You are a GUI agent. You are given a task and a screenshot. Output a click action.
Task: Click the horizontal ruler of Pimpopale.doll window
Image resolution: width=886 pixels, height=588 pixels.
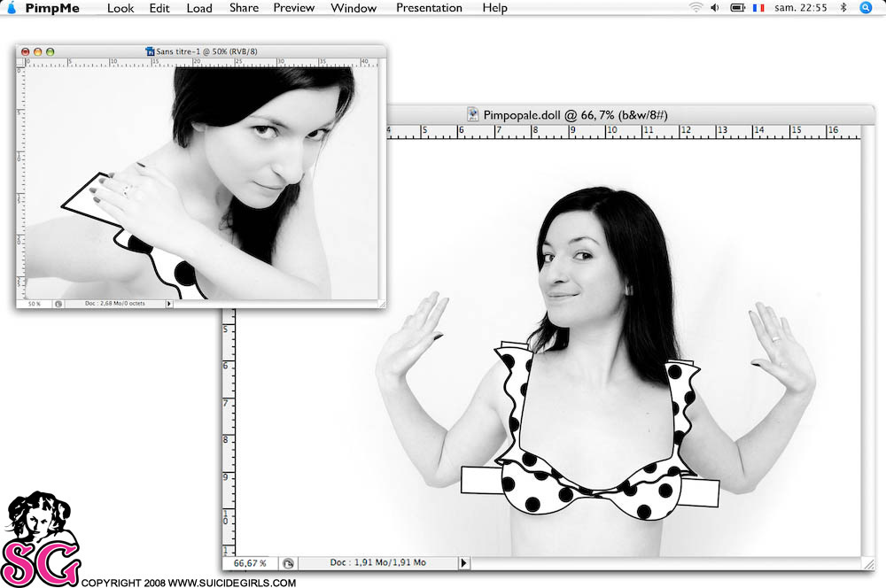click(623, 132)
